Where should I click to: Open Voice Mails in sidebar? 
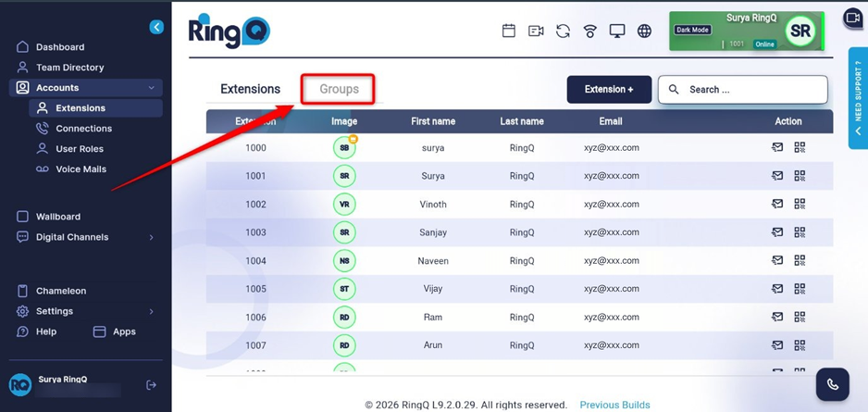tap(81, 169)
